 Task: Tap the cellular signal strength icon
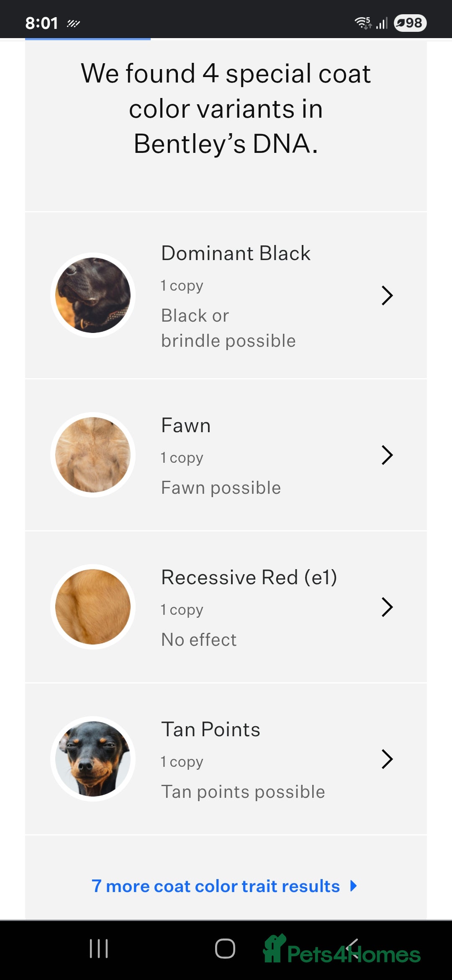coord(382,23)
